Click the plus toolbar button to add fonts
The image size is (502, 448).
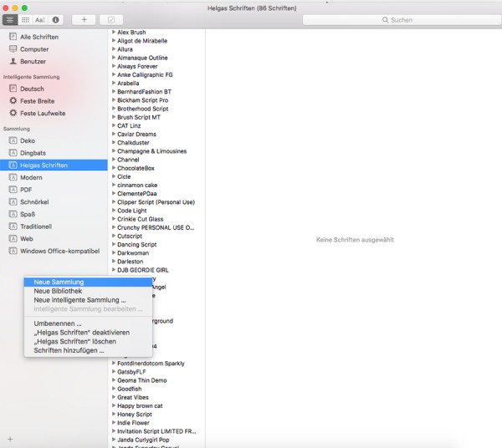(x=84, y=20)
